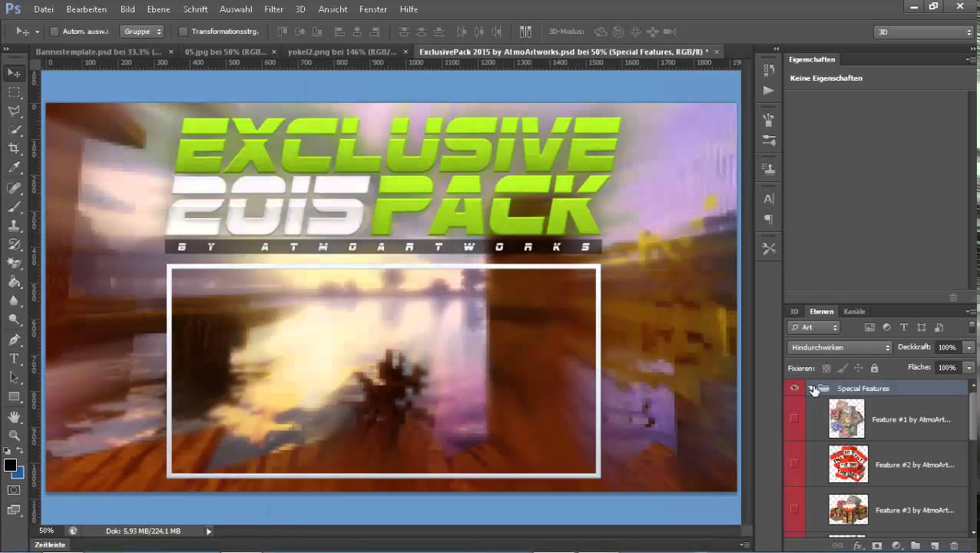Collapse the Special Features group
The height and width of the screenshot is (553, 980).
(812, 388)
